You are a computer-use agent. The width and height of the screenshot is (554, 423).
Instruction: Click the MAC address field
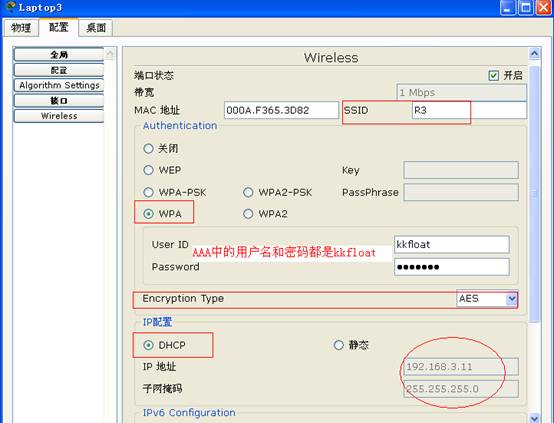[281, 110]
